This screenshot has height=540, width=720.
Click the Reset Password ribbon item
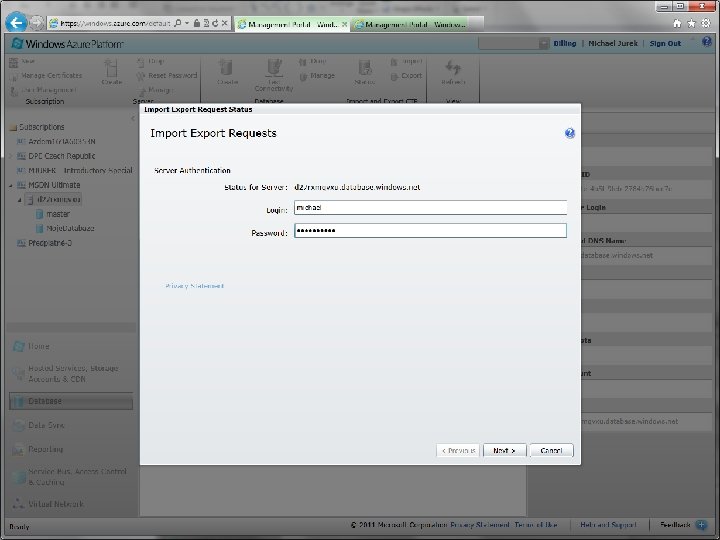click(167, 75)
